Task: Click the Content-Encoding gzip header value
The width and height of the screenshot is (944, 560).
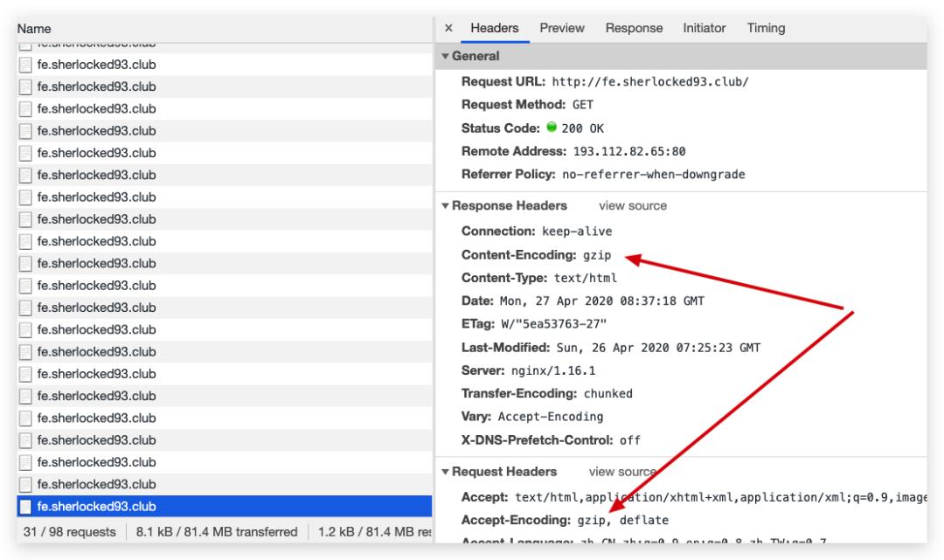Action: [597, 255]
